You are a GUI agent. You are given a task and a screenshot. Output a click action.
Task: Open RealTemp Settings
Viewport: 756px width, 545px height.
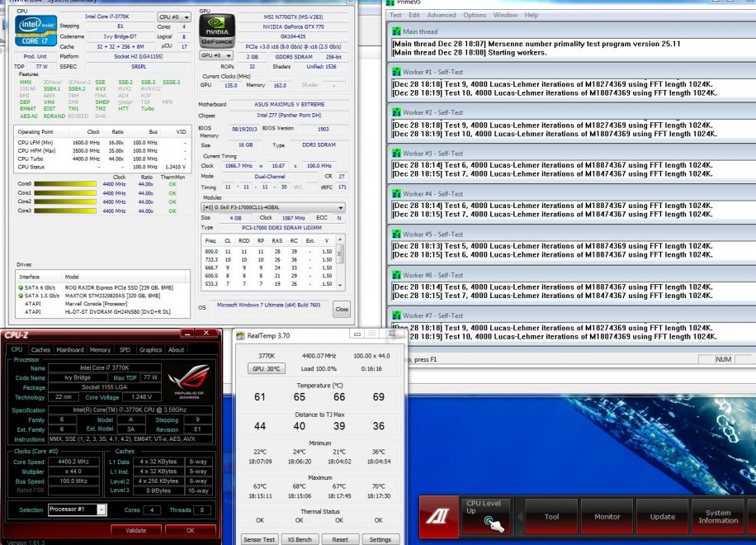click(380, 539)
